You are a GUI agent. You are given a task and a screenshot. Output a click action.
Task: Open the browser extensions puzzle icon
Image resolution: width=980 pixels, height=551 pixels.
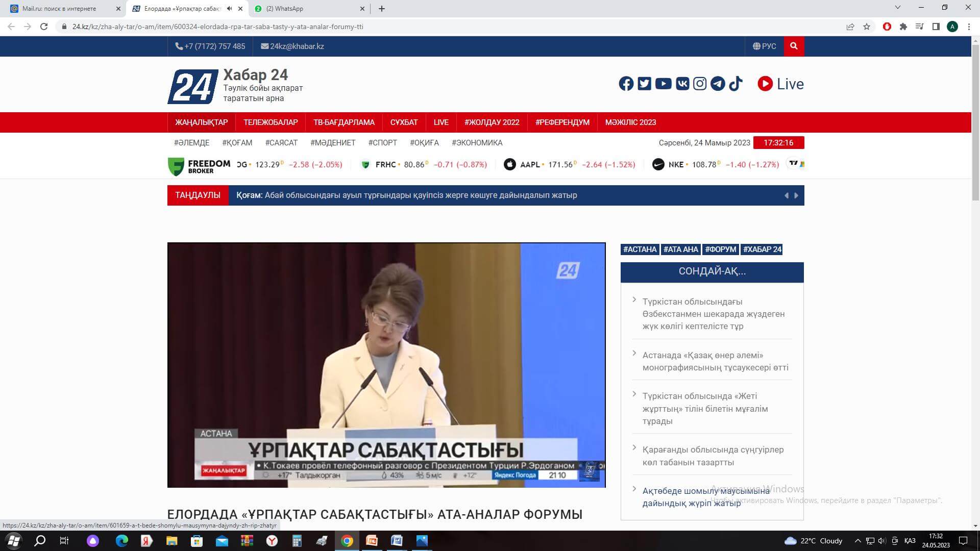pyautogui.click(x=903, y=27)
